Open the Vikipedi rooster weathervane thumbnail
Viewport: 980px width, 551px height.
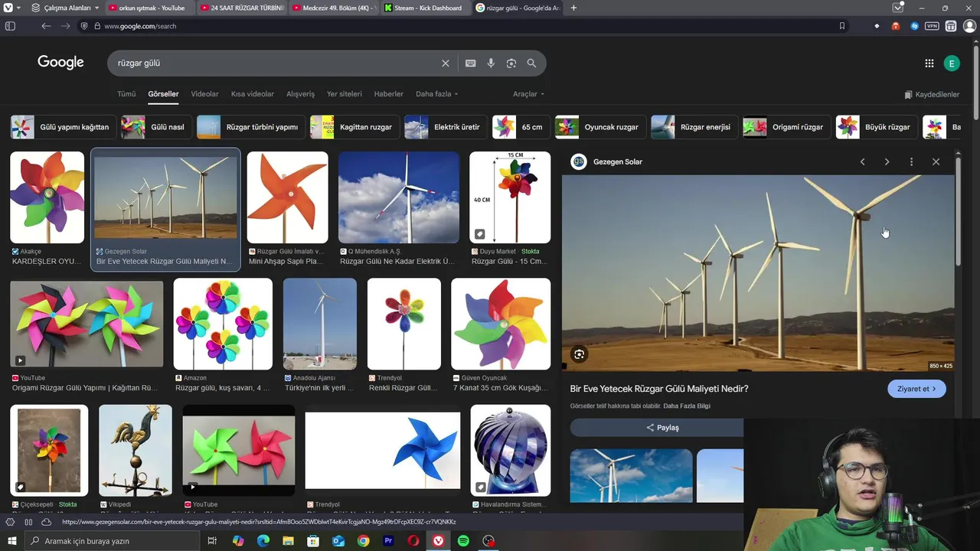[x=136, y=451]
